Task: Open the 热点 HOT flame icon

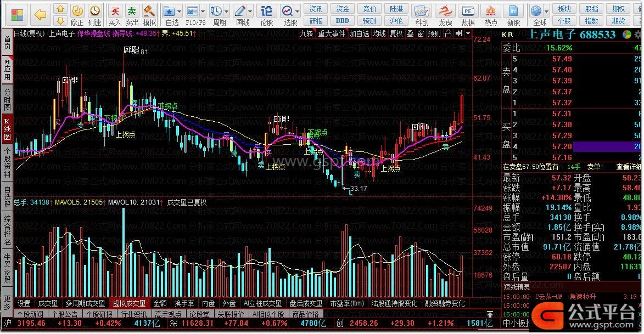Action: [x=491, y=10]
